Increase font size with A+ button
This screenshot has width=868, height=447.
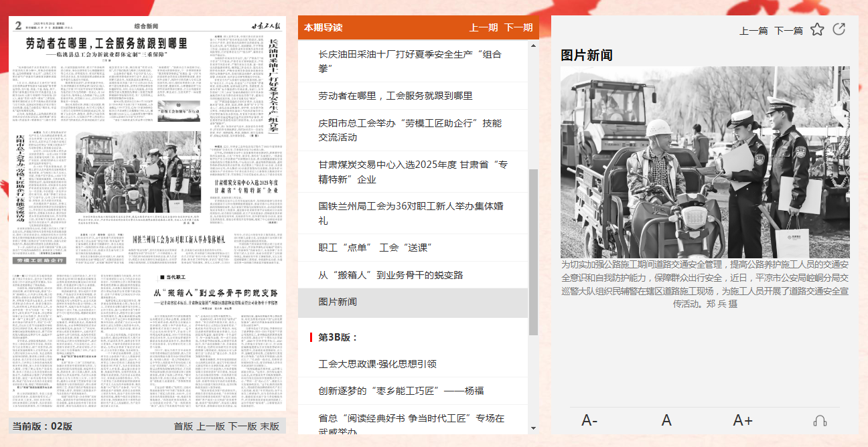point(743,420)
